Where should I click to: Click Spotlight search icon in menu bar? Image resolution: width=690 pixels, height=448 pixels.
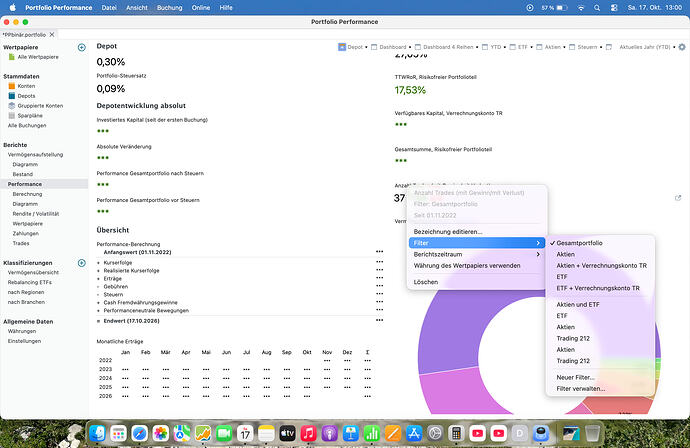[x=597, y=7]
